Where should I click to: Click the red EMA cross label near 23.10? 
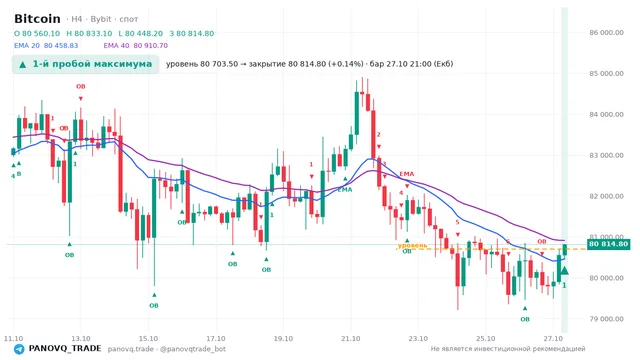pyautogui.click(x=407, y=174)
